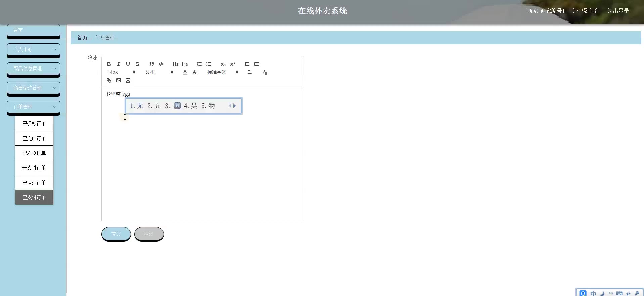The height and width of the screenshot is (296, 644).
Task: Go to next IME candidate page
Action: click(x=235, y=106)
